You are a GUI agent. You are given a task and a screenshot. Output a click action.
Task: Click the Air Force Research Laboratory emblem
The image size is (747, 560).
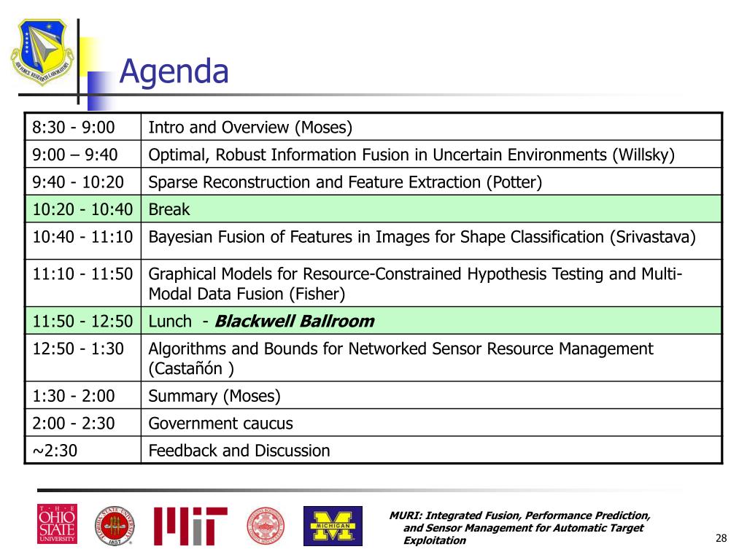(x=42, y=52)
